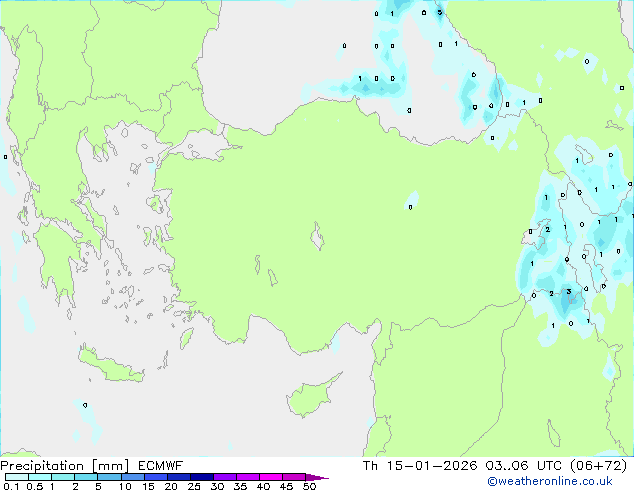Click the 40–45 mm magenta legend box

(271, 477)
